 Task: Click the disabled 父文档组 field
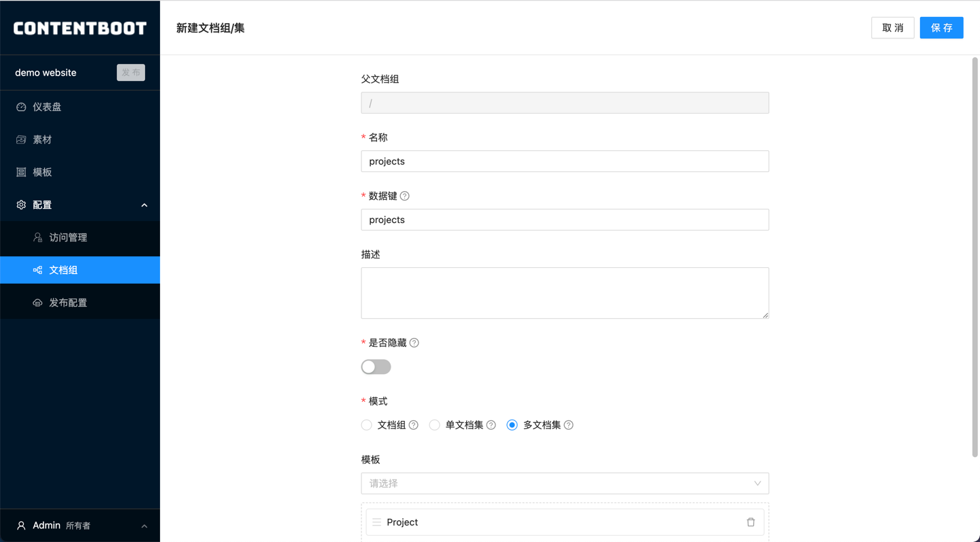pyautogui.click(x=565, y=103)
